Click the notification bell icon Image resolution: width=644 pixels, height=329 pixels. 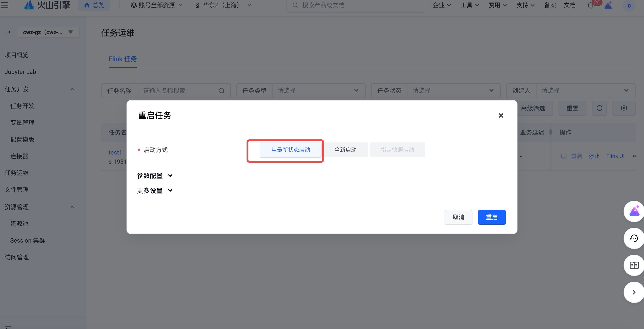591,5
